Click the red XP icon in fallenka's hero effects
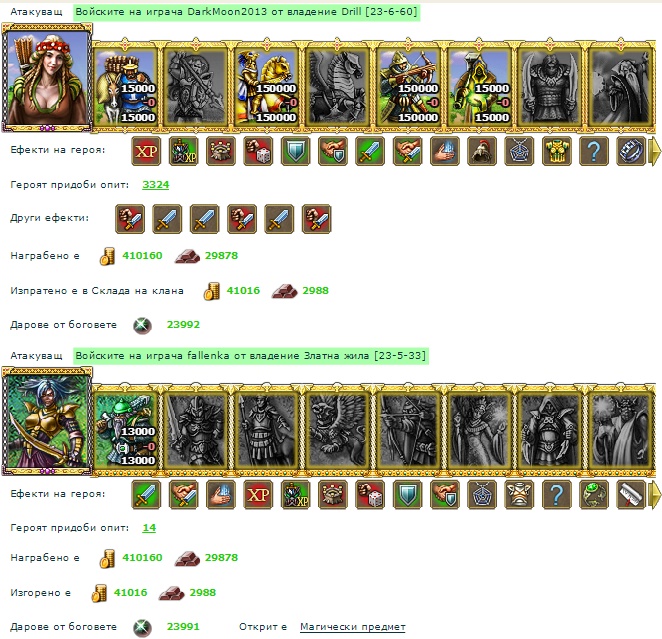 pos(258,494)
